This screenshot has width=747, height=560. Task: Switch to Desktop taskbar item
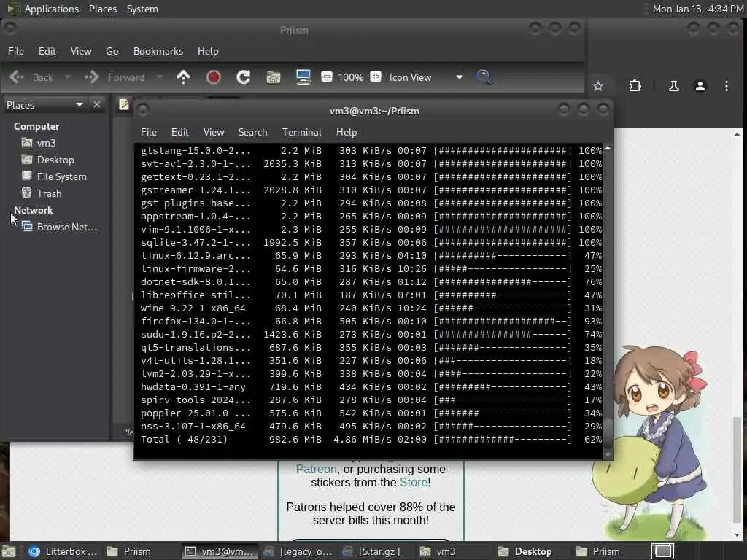(x=525, y=551)
